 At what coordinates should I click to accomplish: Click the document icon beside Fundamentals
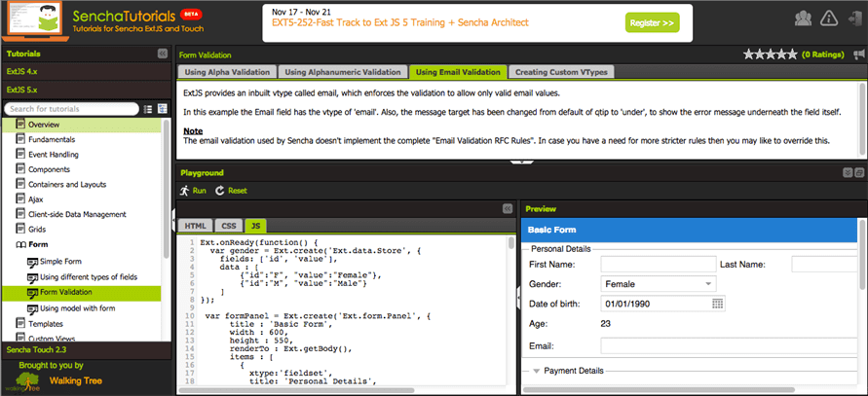tap(20, 139)
